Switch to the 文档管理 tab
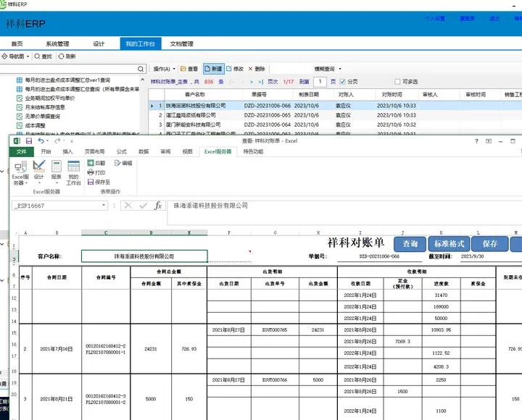Viewport: 522px width, 420px height. (182, 44)
